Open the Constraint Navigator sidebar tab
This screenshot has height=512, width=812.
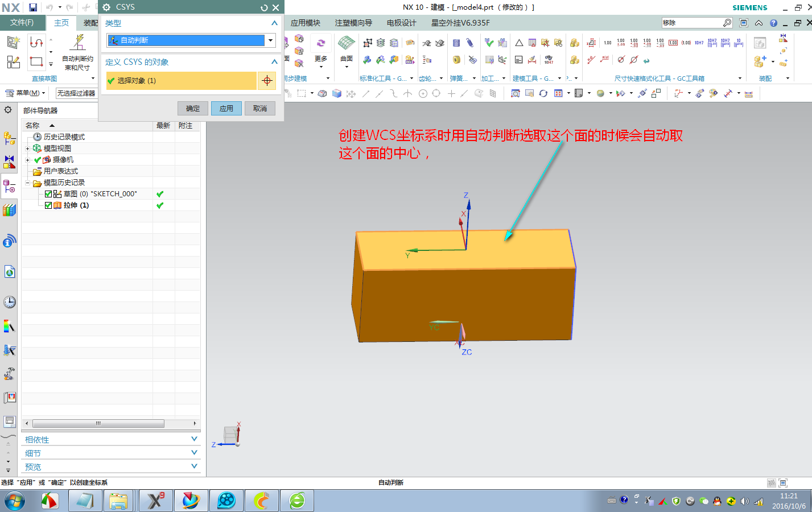point(9,162)
